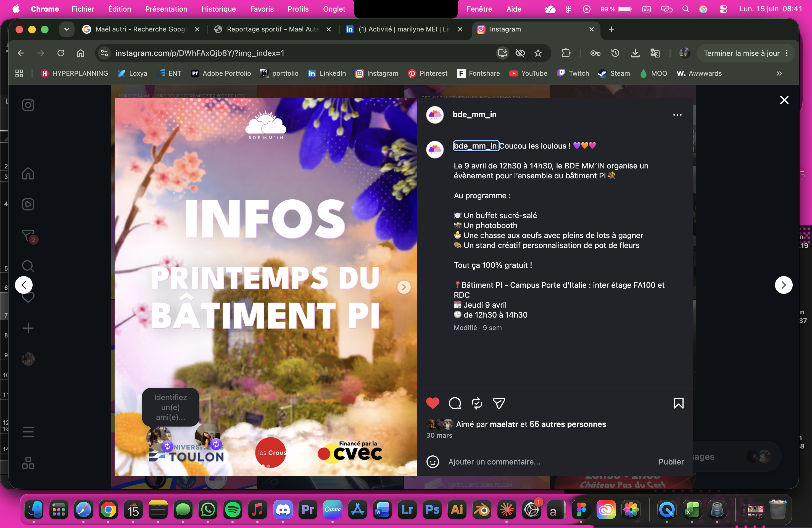Open the Chrome extensions puzzle icon
The height and width of the screenshot is (528, 812).
pyautogui.click(x=566, y=53)
